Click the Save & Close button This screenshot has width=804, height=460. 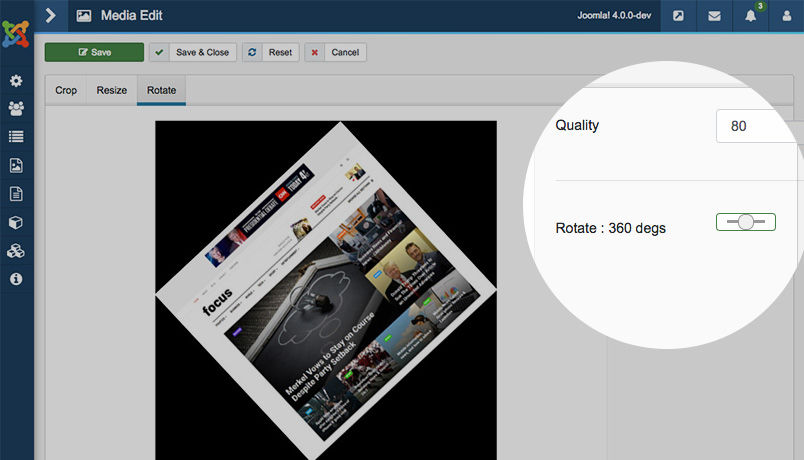(193, 52)
